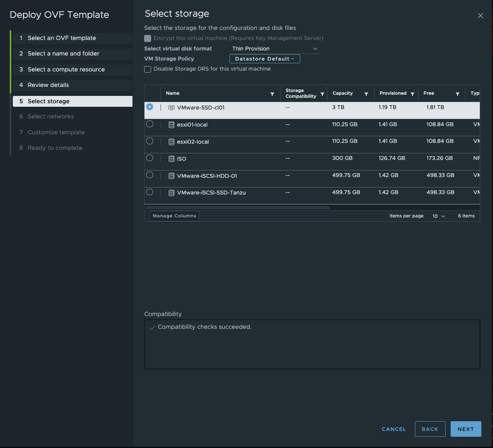Click the ISO datastore icon
The width and height of the screenshot is (493, 448).
pos(171,158)
